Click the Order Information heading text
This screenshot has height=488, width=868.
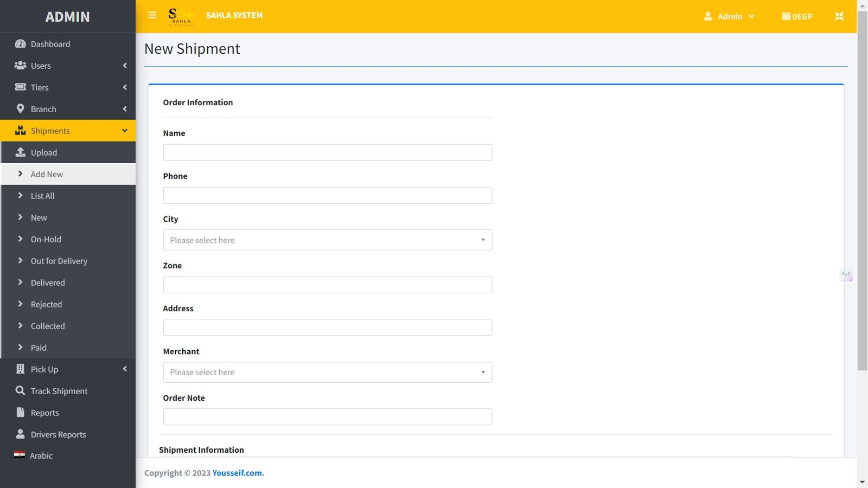coord(198,102)
